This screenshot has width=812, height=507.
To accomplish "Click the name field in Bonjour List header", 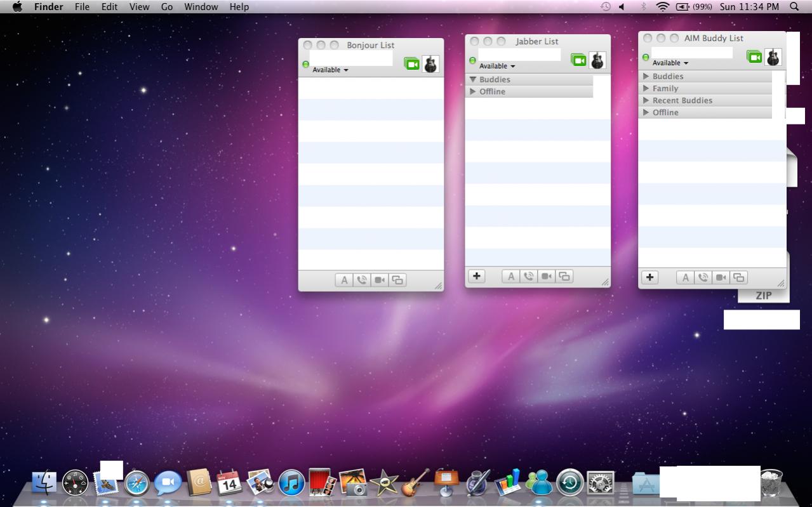I will 351,59.
